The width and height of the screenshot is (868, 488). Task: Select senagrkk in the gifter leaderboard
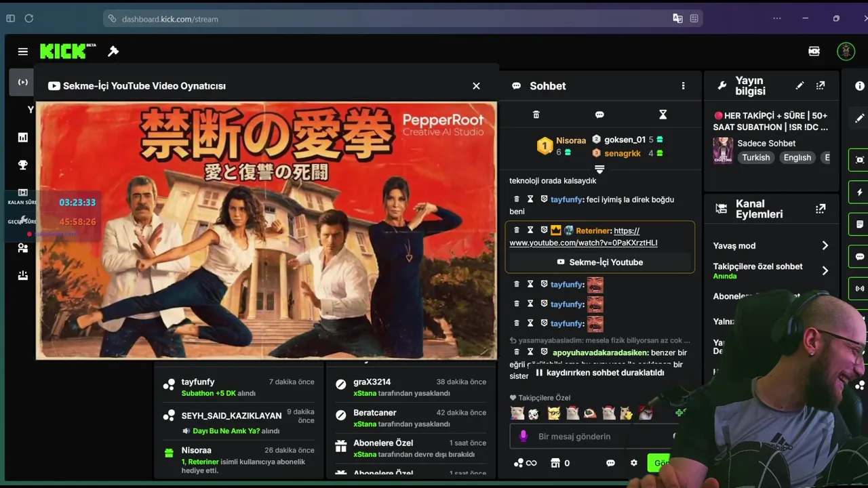click(x=622, y=153)
